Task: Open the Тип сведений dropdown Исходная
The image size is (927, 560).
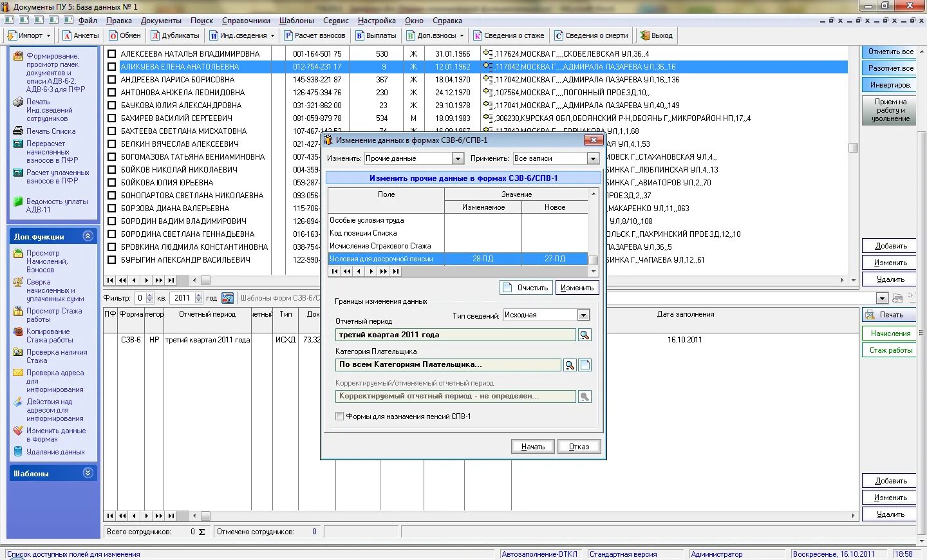Action: point(583,315)
